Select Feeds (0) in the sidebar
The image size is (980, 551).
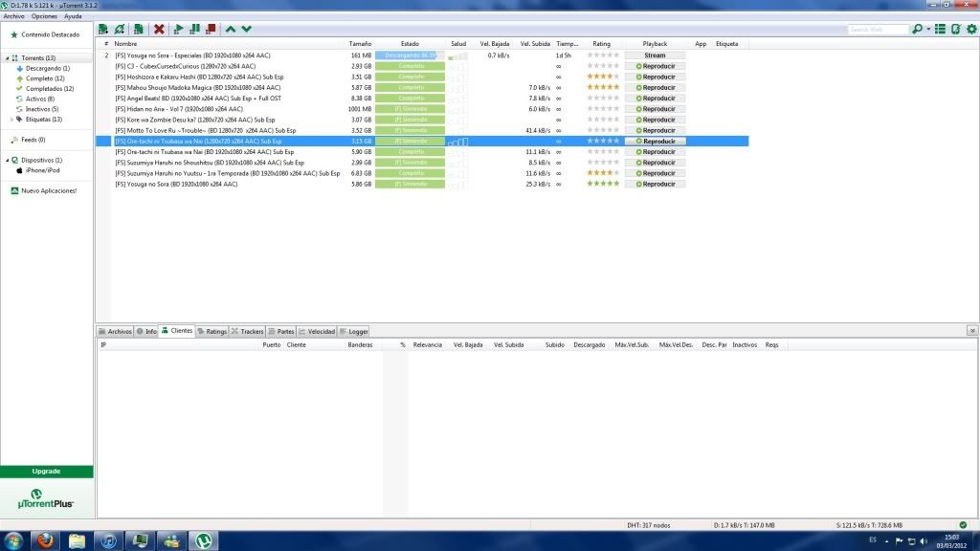[x=33, y=140]
